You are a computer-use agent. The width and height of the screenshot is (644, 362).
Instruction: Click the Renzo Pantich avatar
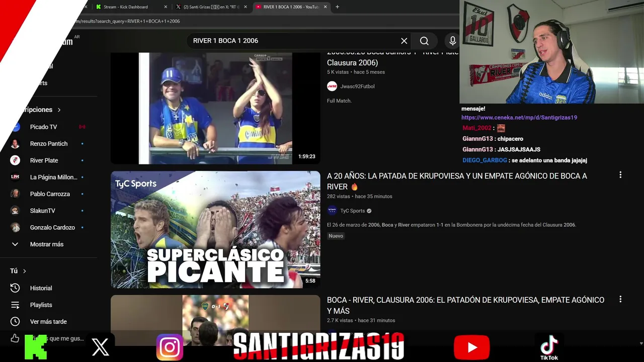point(15,144)
